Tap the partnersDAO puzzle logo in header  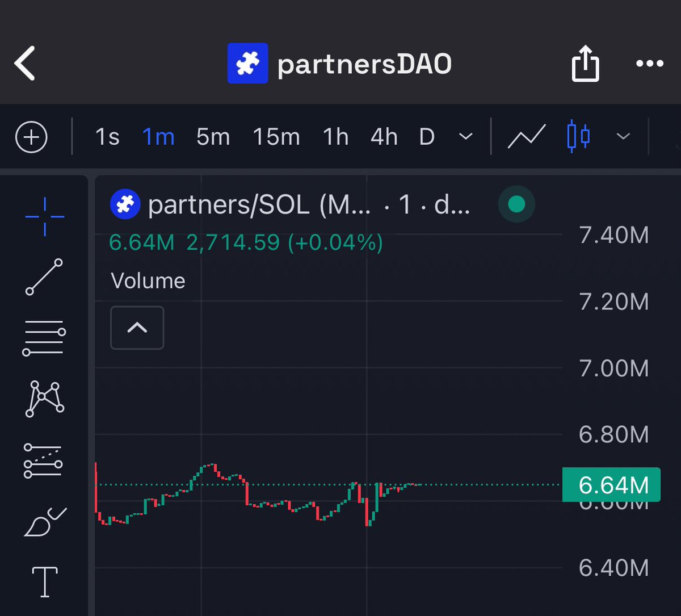247,64
